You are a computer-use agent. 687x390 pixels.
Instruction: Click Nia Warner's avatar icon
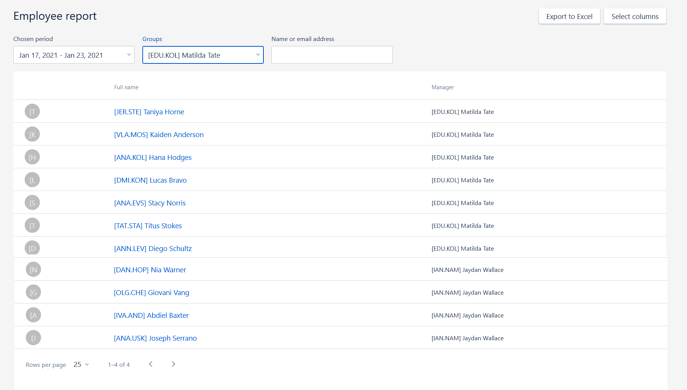33,269
